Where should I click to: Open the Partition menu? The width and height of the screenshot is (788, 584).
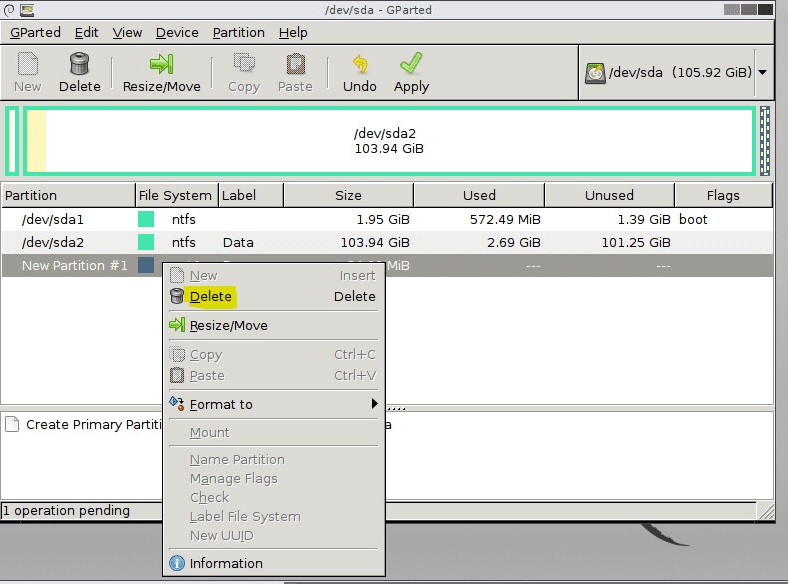coord(238,33)
